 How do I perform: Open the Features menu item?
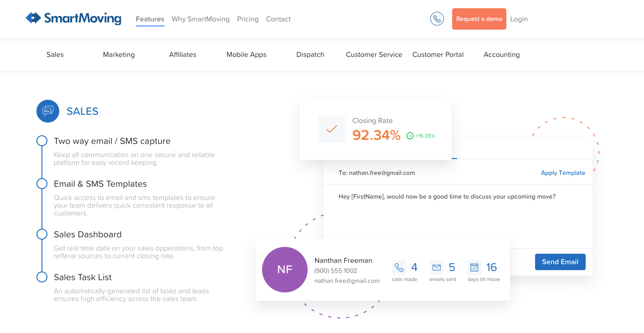click(x=150, y=19)
